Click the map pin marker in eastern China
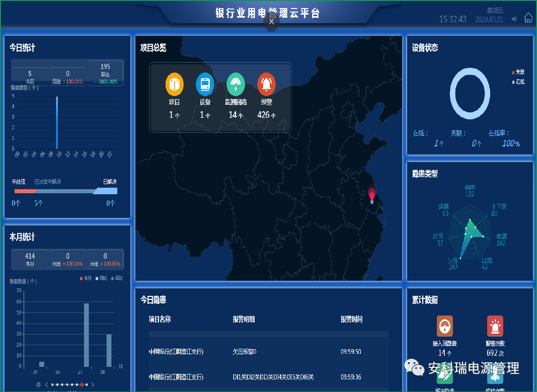Screen dimensions: 537x392 pos(372,194)
